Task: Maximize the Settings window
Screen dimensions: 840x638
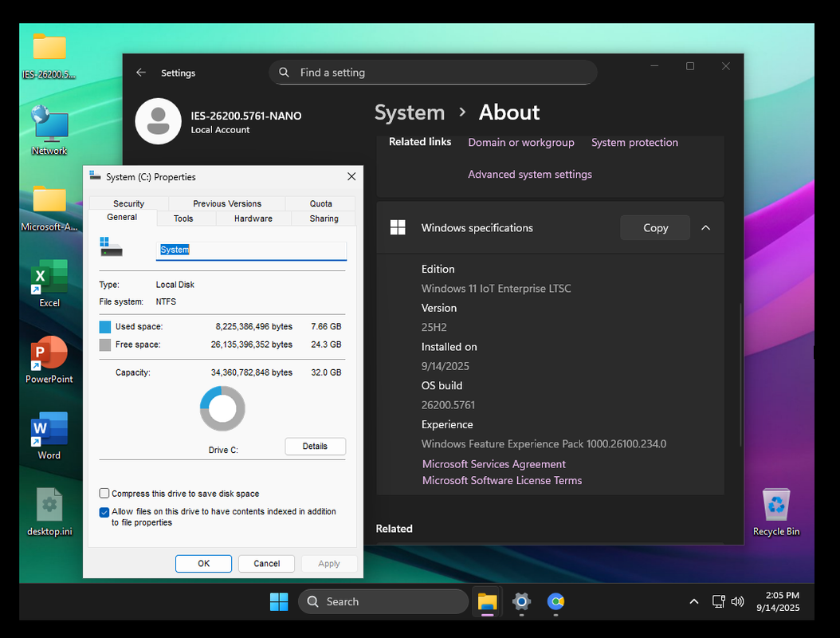Action: [x=690, y=66]
